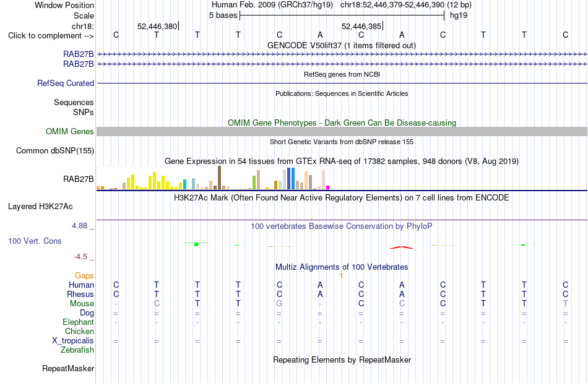Screen dimensions: 588x383
Task: Click the magenta bar in the GTEx chart
Action: coord(328,187)
